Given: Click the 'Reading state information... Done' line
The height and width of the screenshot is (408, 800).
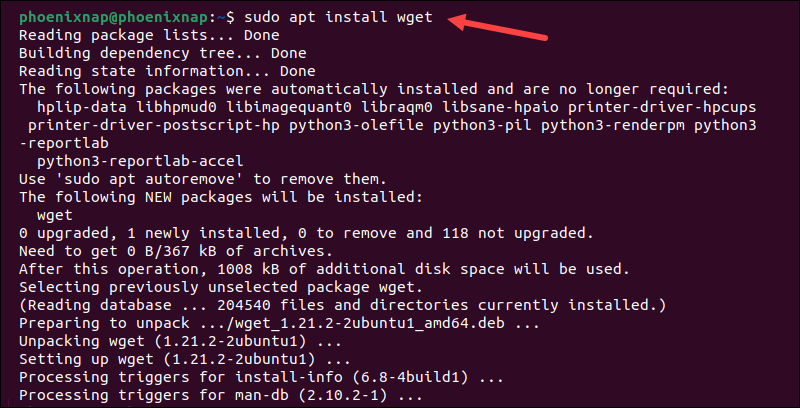Looking at the screenshot, I should click(x=167, y=71).
